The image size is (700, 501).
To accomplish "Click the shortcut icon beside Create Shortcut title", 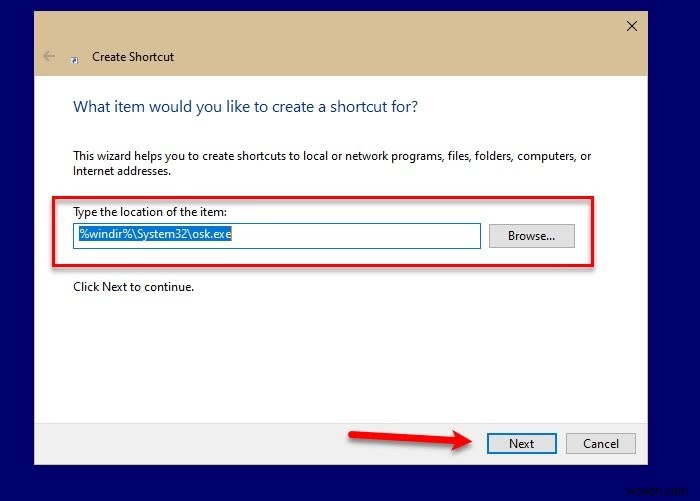I will click(x=74, y=59).
